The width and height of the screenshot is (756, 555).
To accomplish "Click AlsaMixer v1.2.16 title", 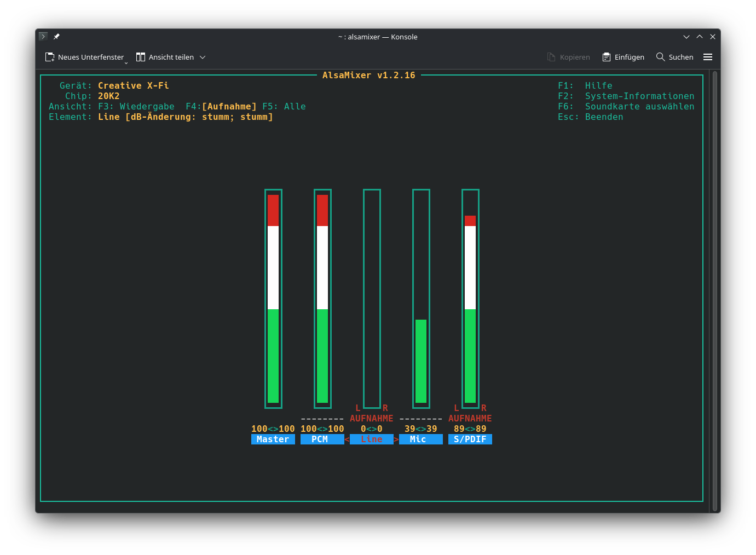I will click(369, 76).
